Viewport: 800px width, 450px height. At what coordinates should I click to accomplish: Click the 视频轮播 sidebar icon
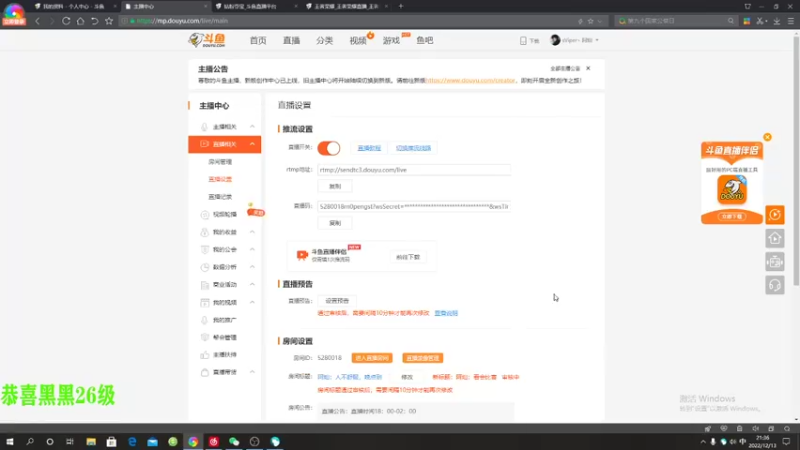pos(205,215)
